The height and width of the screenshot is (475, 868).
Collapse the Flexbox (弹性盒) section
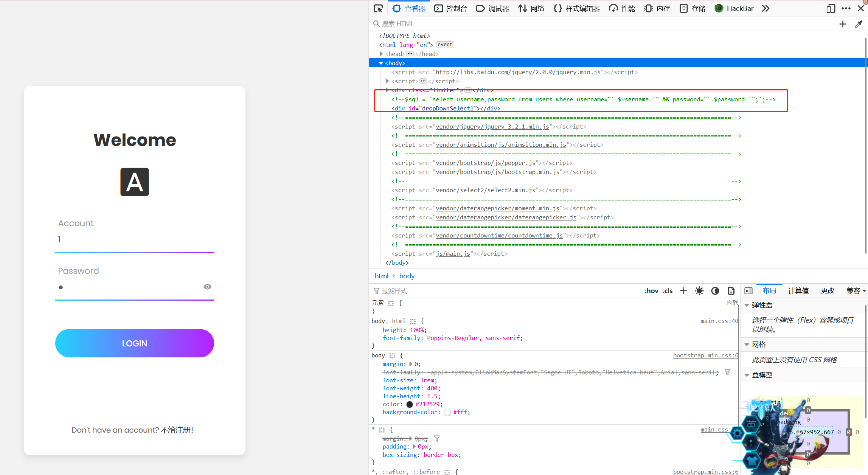[x=747, y=305]
